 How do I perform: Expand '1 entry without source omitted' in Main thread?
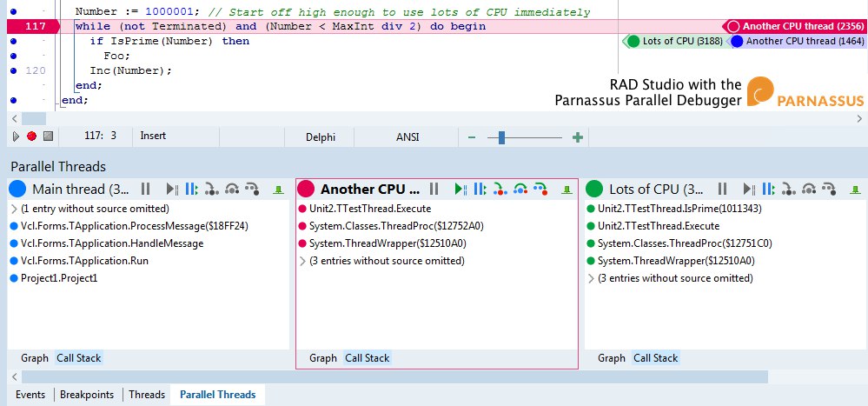pyautogui.click(x=15, y=209)
